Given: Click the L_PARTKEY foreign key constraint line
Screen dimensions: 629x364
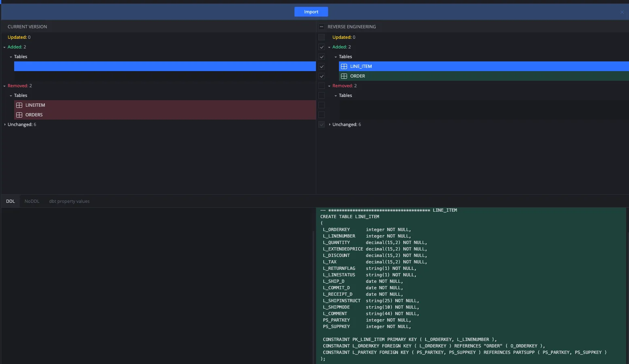Looking at the screenshot, I should pyautogui.click(x=465, y=352).
